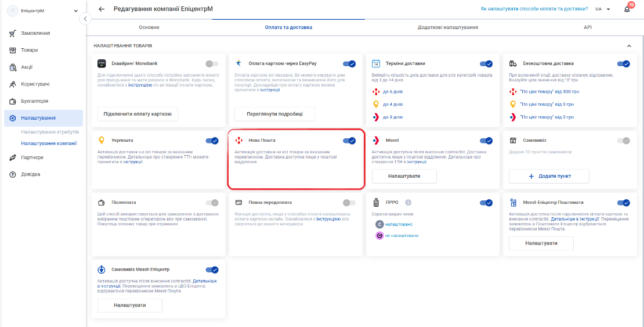Screen dimensions: 644x327
Task: Disable the Нова Пошта delivery switch
Action: tap(349, 141)
